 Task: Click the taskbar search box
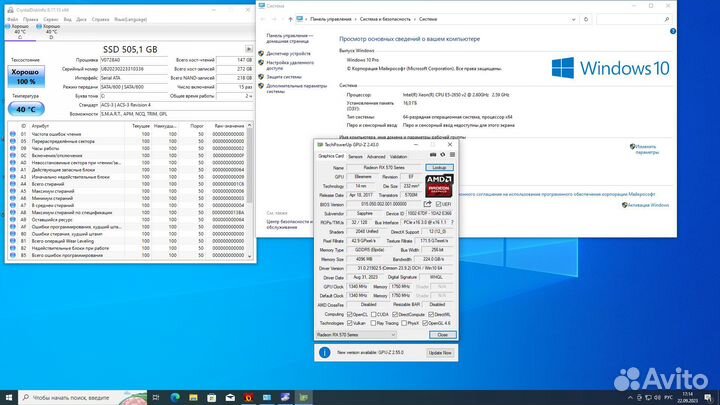(x=83, y=397)
